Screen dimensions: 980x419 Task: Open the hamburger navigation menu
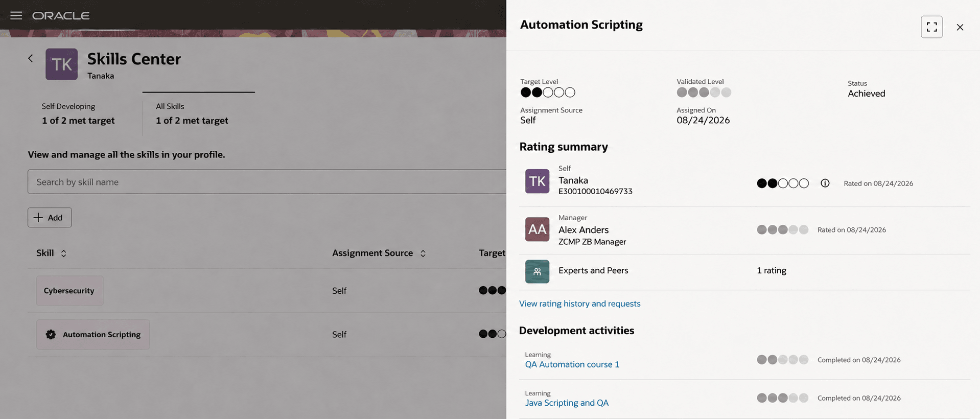pyautogui.click(x=16, y=15)
